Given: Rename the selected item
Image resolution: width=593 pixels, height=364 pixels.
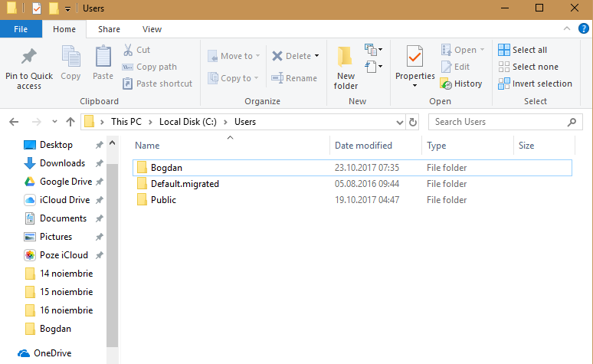Looking at the screenshot, I should (x=294, y=78).
